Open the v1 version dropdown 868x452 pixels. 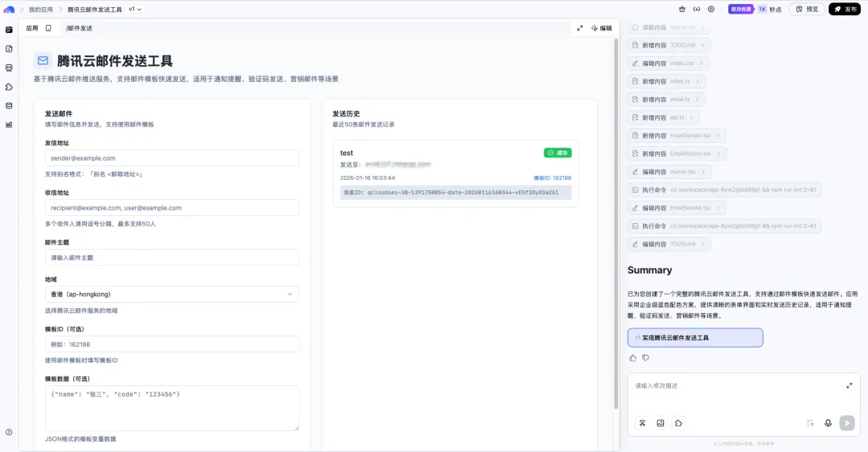tap(135, 10)
